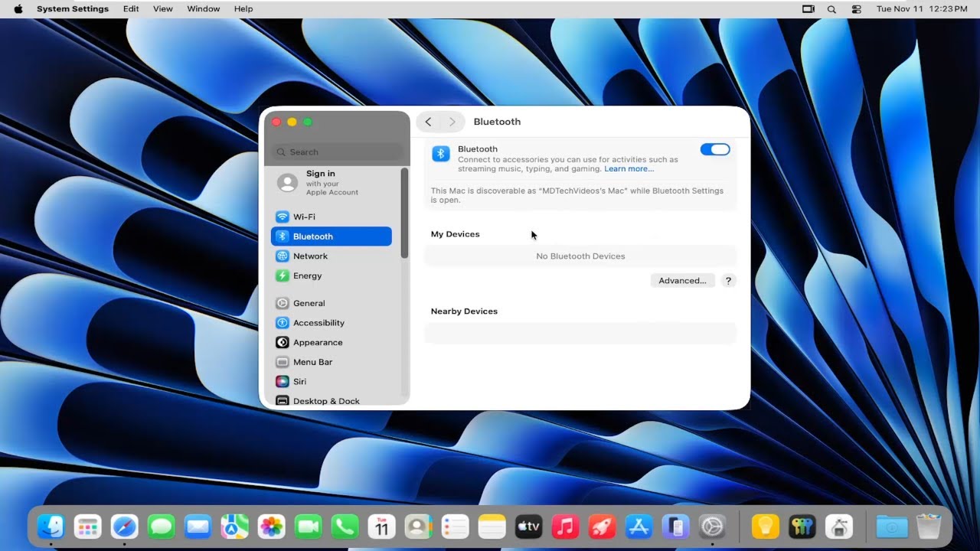Open Network settings pane
The width and height of the screenshot is (980, 551).
(x=331, y=256)
